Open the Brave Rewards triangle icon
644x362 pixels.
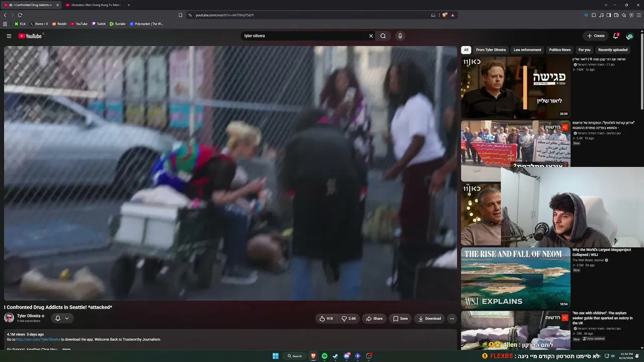point(453,15)
